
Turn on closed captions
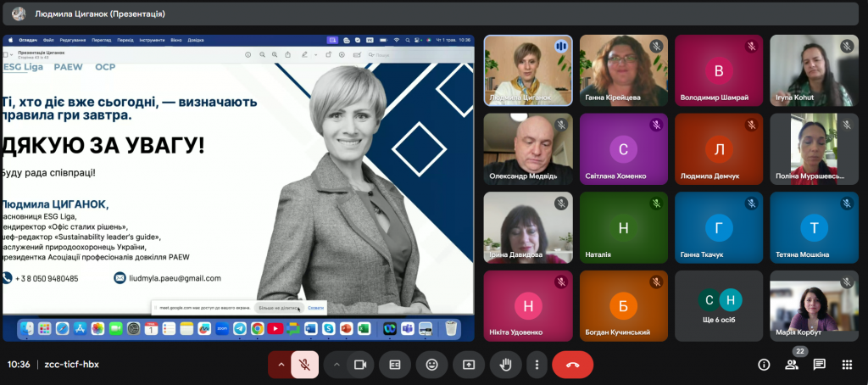pyautogui.click(x=395, y=365)
